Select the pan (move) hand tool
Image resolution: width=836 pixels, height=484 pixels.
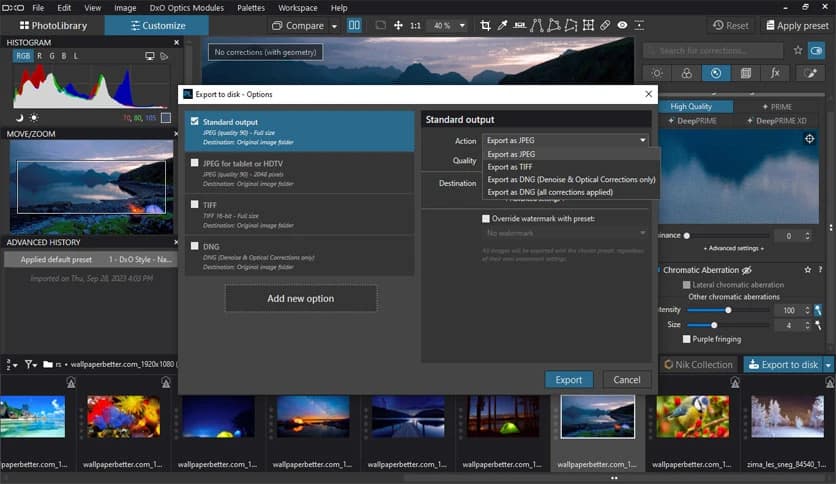coord(398,25)
